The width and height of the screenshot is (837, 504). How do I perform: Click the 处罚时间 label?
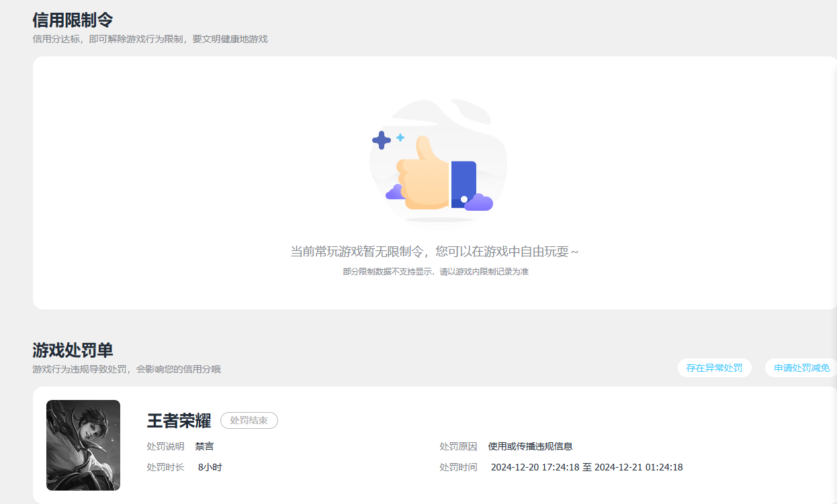coord(458,467)
